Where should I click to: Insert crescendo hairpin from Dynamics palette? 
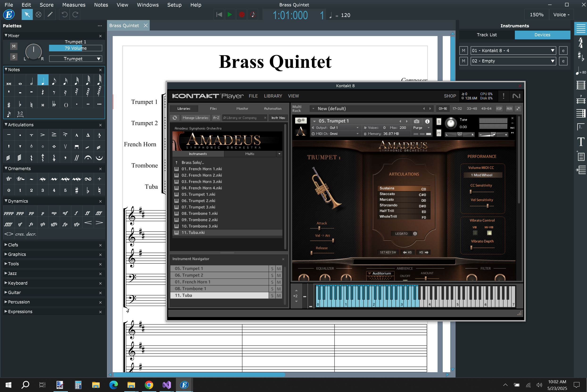(x=88, y=223)
